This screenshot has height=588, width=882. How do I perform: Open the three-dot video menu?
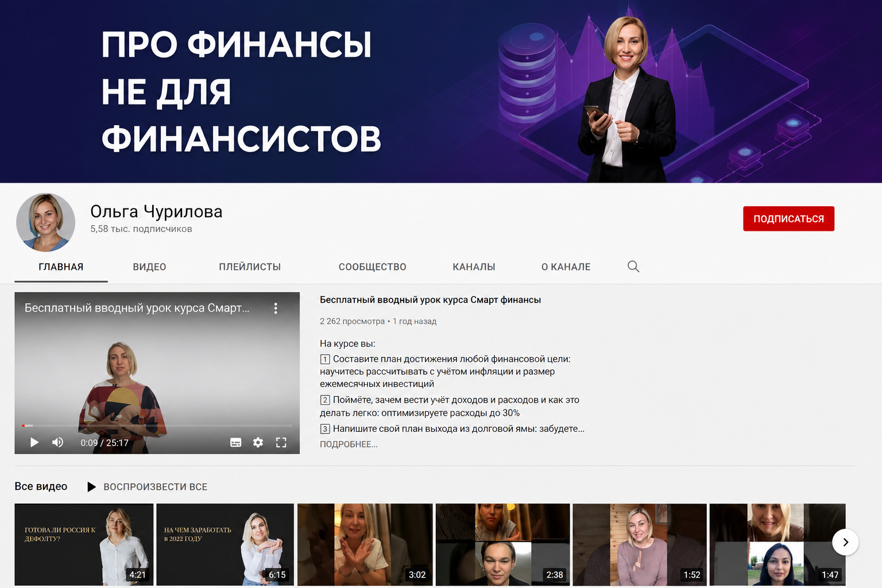tap(276, 308)
